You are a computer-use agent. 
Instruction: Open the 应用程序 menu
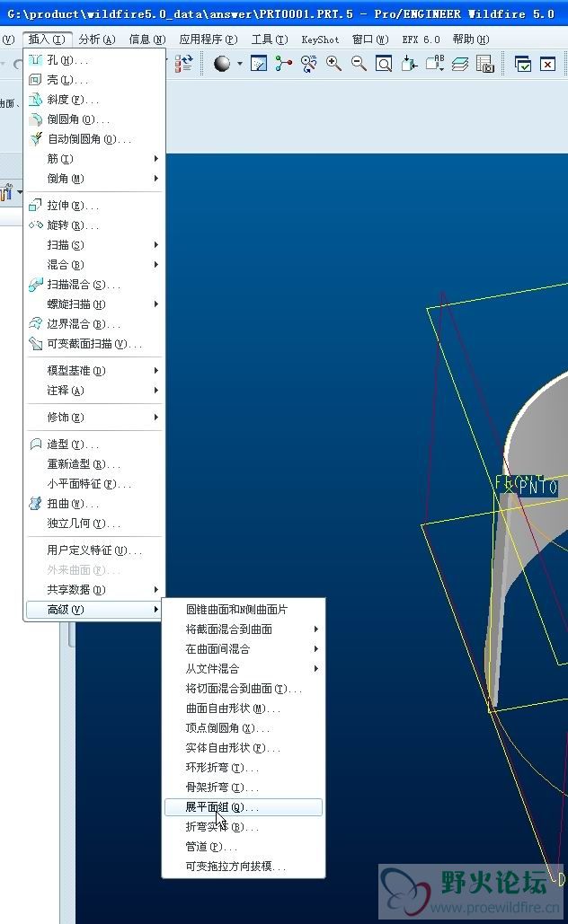209,40
